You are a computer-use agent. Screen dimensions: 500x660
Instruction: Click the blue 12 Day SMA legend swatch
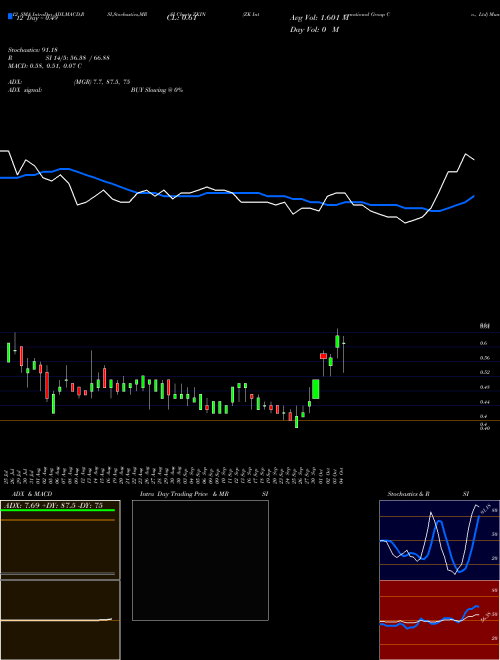point(11,16)
